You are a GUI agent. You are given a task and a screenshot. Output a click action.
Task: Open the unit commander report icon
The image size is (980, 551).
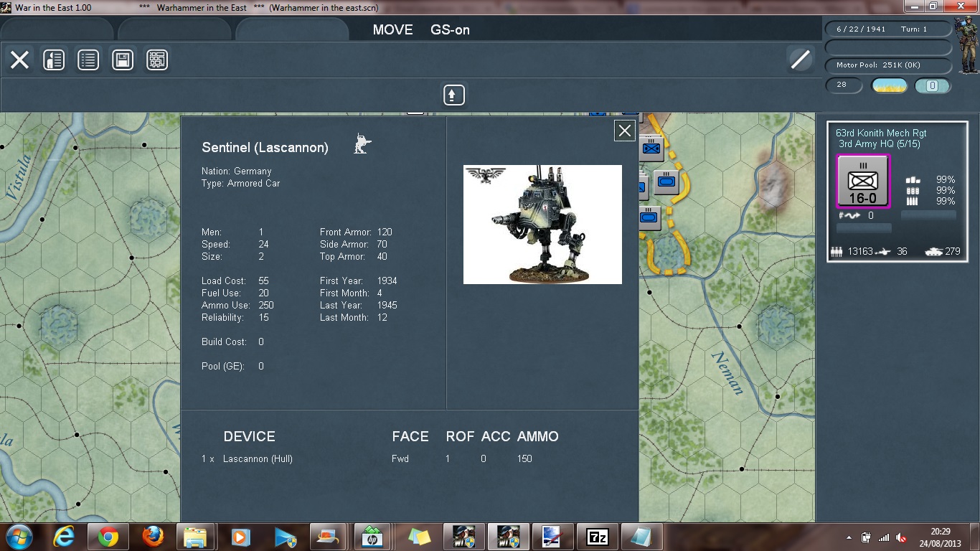coord(54,59)
